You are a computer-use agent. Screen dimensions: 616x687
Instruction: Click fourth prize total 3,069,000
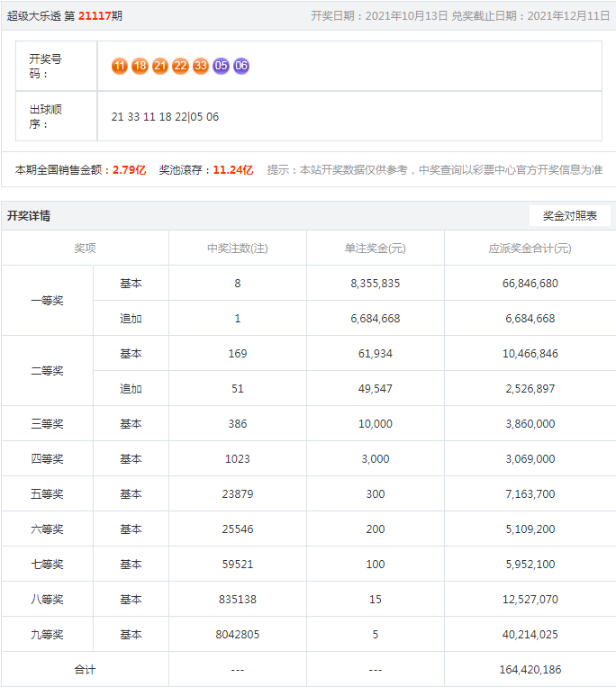(x=530, y=458)
